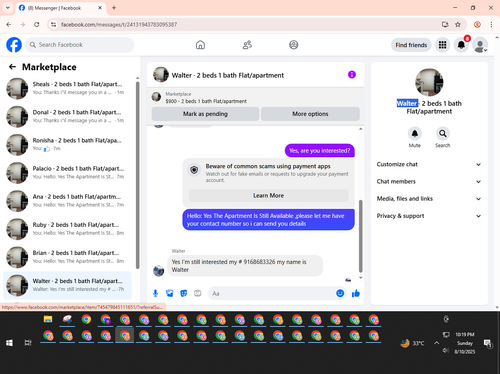Open the account profile avatar menu

(480, 45)
